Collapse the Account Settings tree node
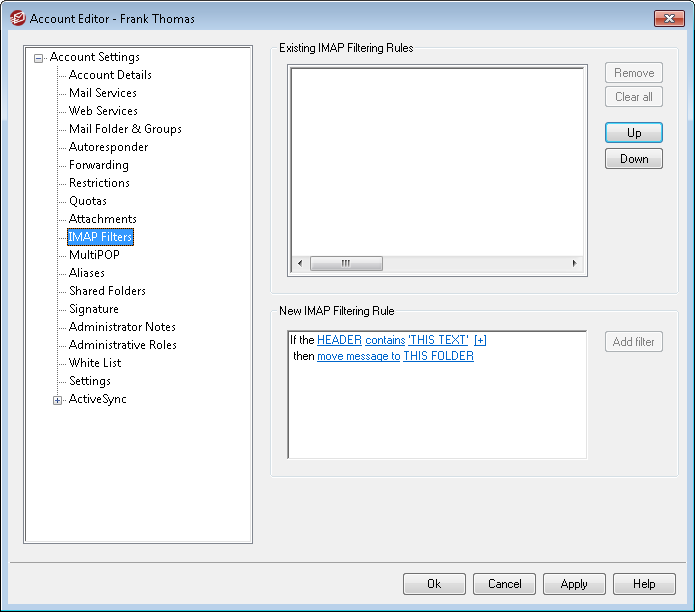 39,58
